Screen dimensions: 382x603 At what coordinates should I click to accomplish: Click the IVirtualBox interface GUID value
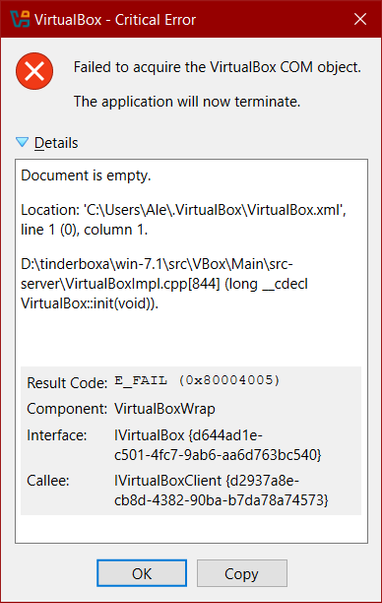point(217,445)
